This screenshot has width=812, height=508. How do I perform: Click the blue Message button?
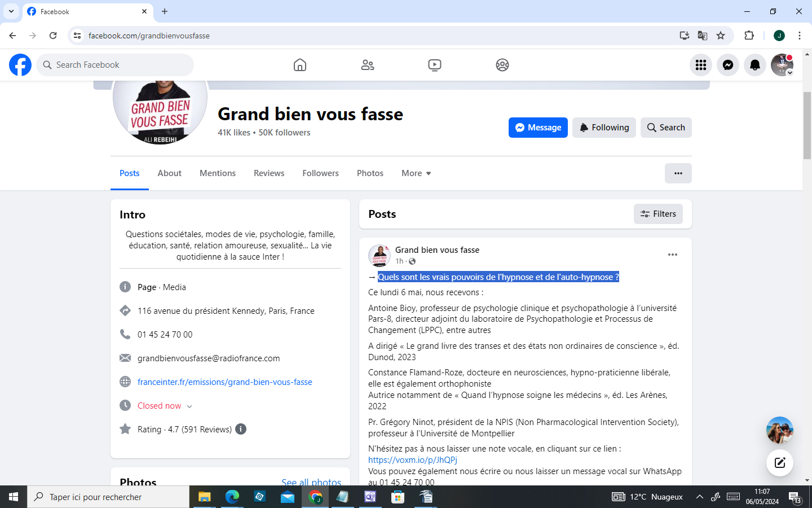(x=538, y=128)
